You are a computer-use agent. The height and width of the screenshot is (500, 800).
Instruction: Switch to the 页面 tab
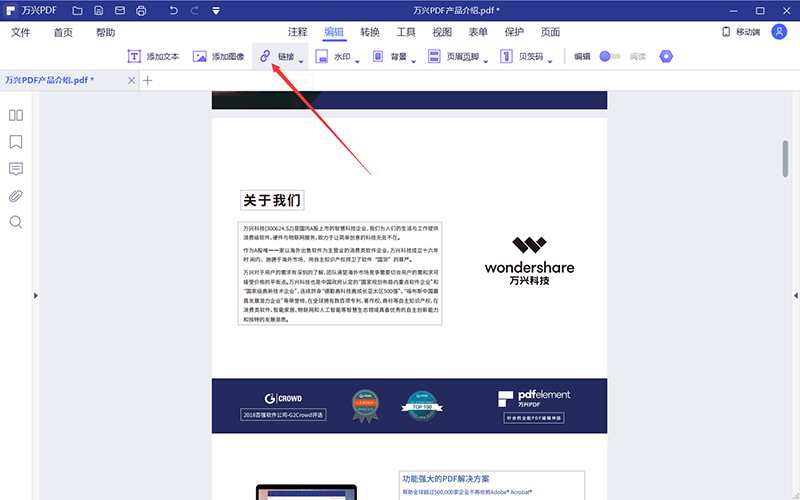(x=551, y=32)
